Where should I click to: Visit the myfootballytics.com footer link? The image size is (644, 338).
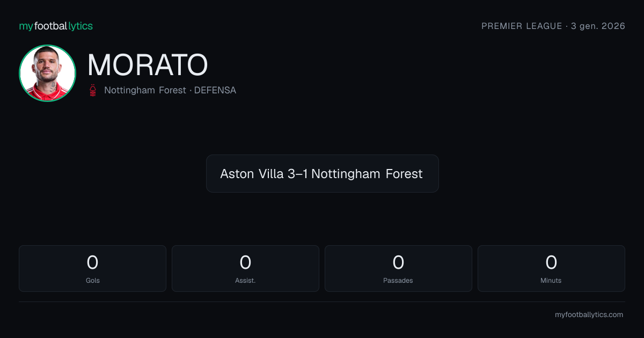(589, 315)
